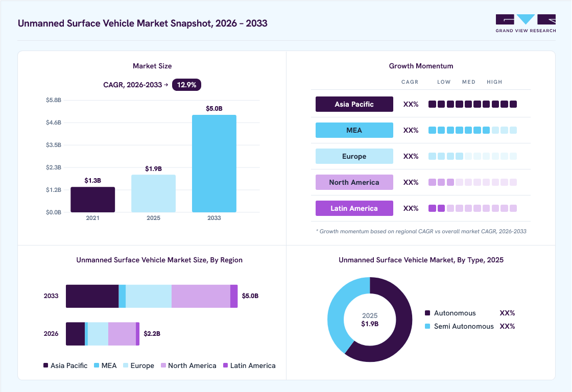
Task: Click the $5.0B total next to the 2033 bar
Action: (250, 296)
